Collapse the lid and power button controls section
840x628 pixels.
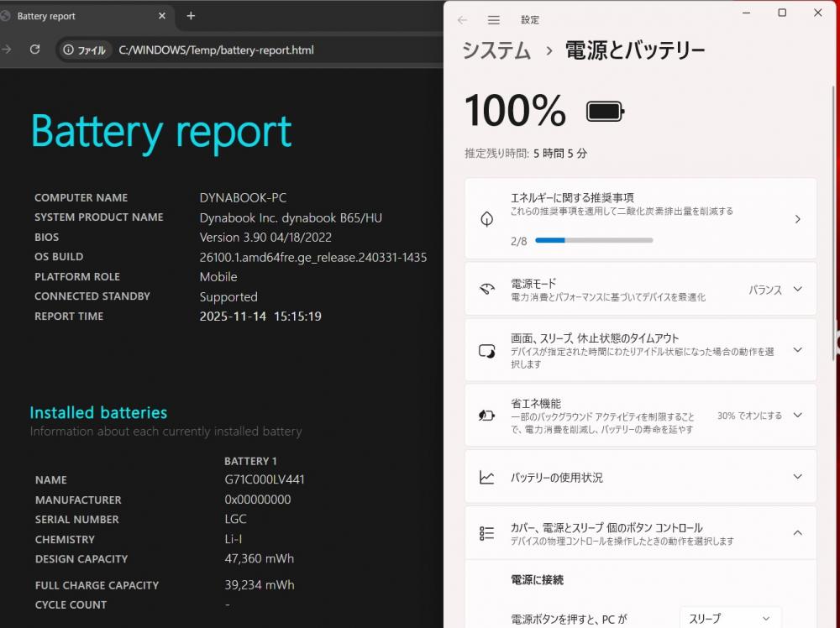tap(797, 533)
